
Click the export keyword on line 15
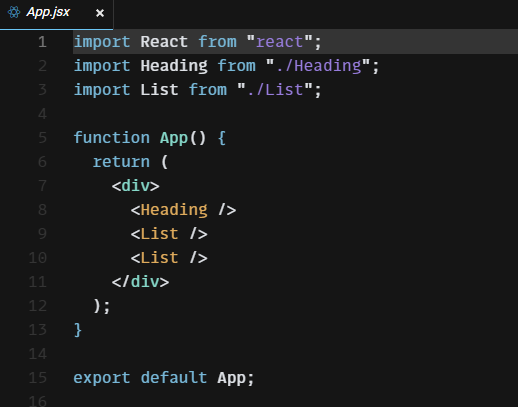pos(102,378)
